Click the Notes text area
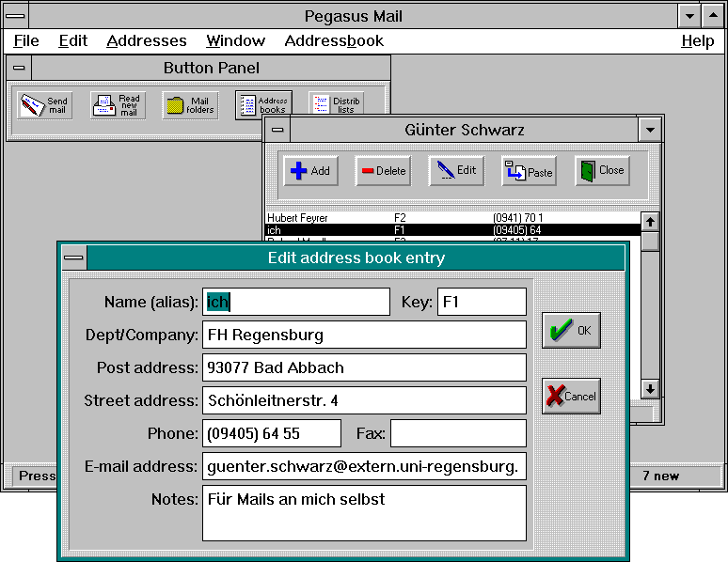This screenshot has height=562, width=728. coord(364,513)
